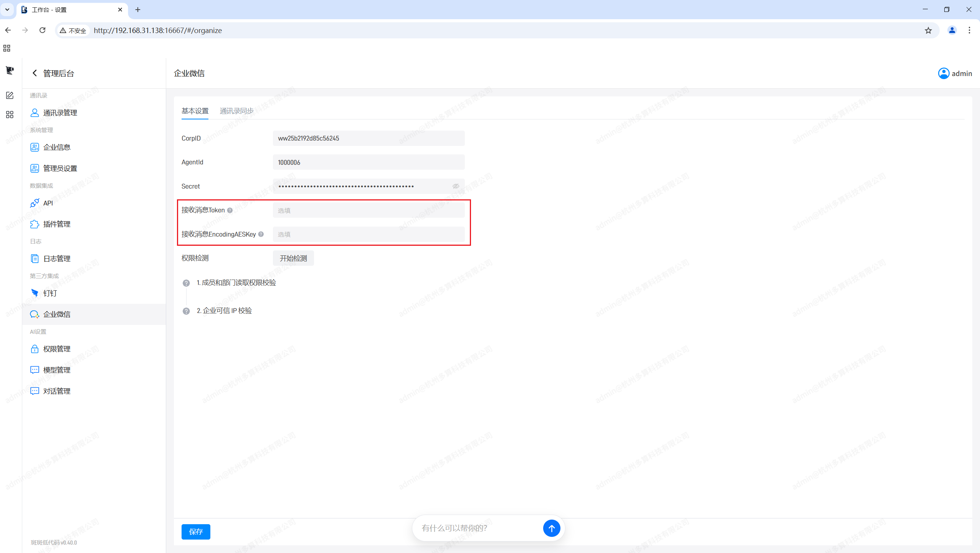Bookmark this page with the star icon
This screenshot has width=980, height=553.
(928, 30)
